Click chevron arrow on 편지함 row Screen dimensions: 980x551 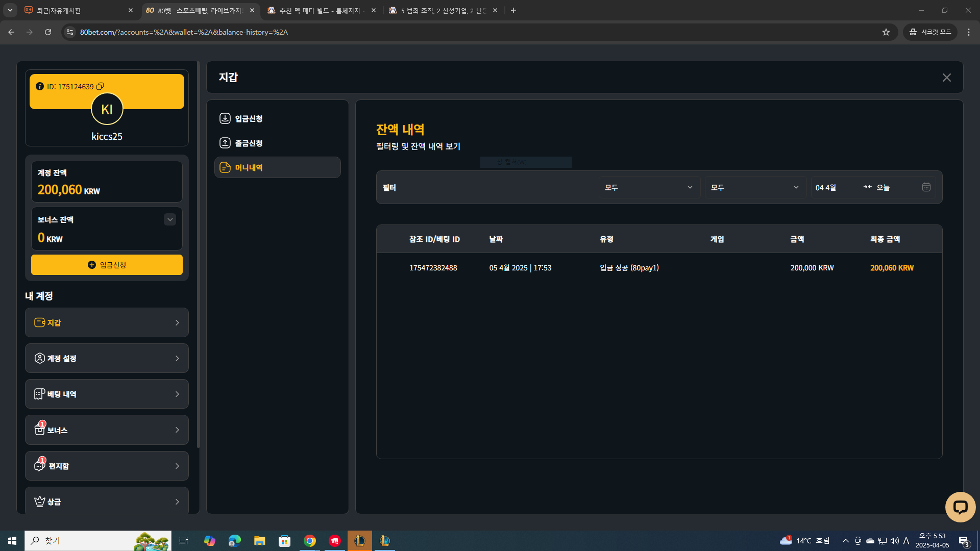177,466
